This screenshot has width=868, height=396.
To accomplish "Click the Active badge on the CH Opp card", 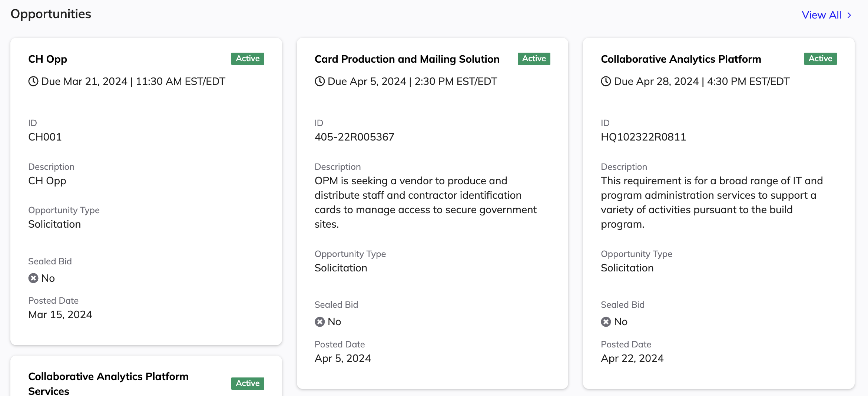I will click(248, 59).
